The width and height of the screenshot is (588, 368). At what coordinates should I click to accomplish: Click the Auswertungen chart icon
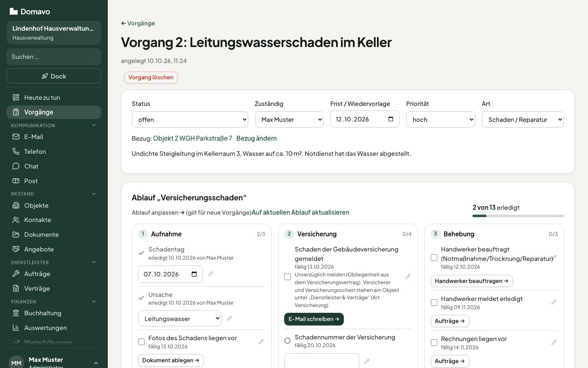point(16,328)
